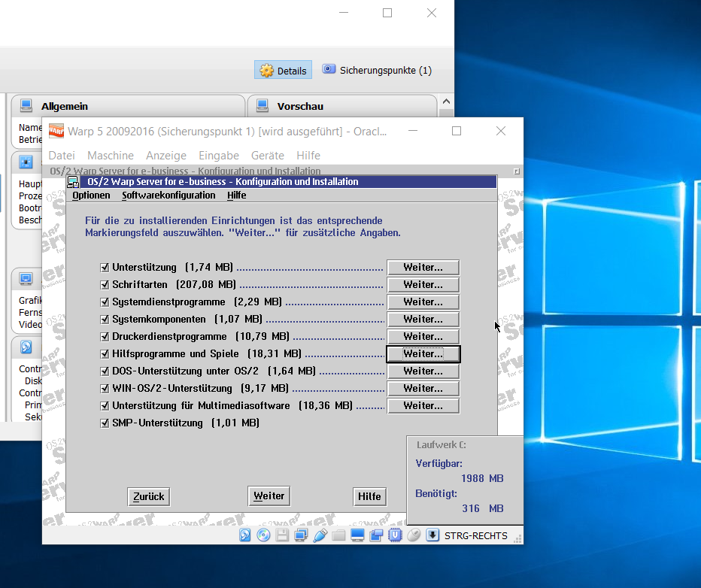Open the network adapters status icon
Viewport: 701px width, 588px height.
[x=301, y=535]
